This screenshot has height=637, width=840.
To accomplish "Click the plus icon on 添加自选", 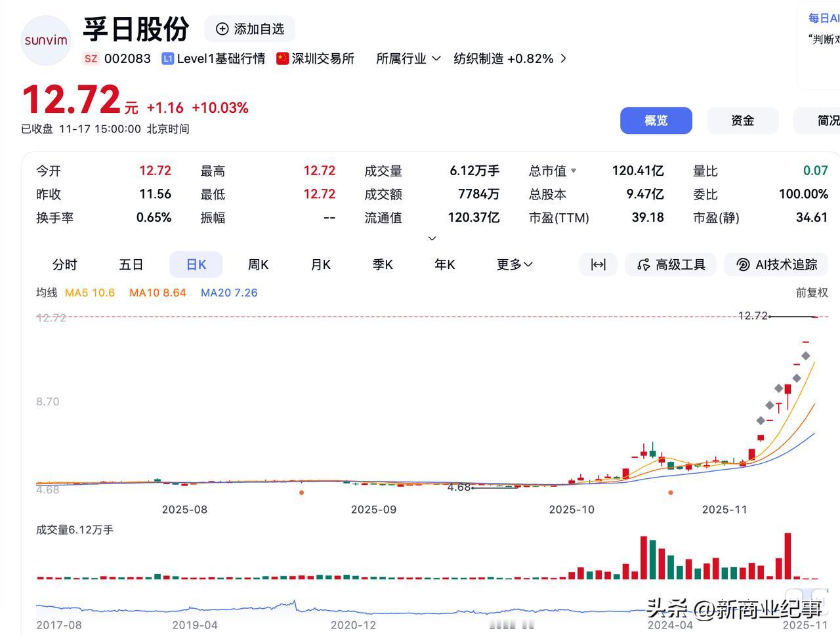I will click(x=222, y=29).
